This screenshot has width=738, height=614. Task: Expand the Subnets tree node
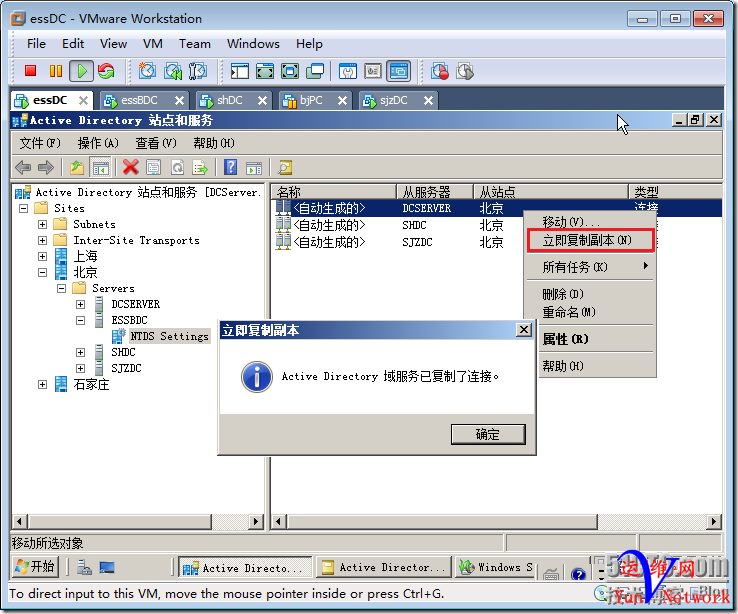pos(42,224)
